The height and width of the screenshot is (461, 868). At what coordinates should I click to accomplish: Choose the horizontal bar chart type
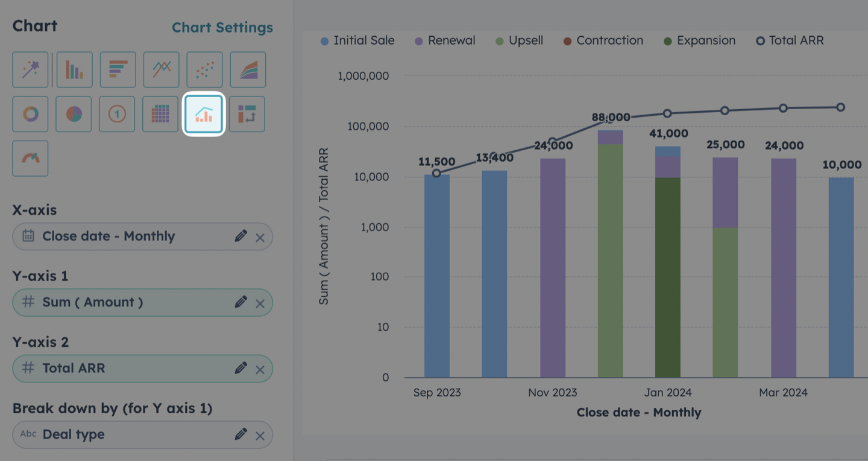[118, 69]
